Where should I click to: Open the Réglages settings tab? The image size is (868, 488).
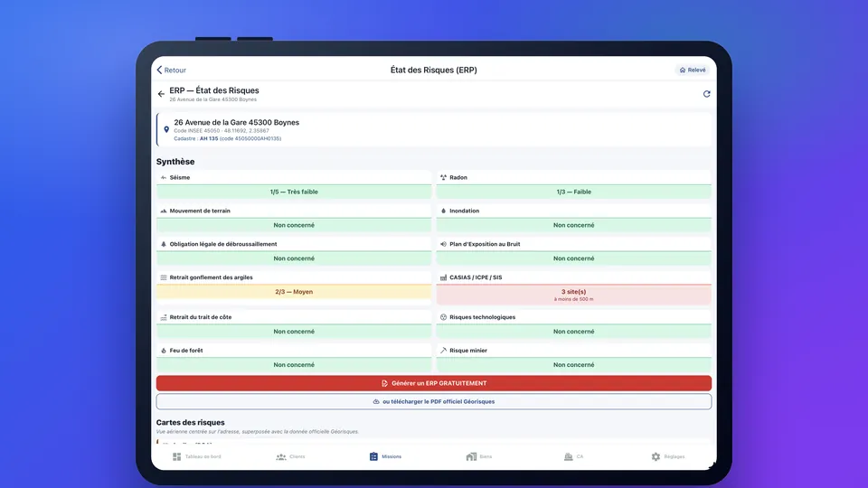[668, 456]
